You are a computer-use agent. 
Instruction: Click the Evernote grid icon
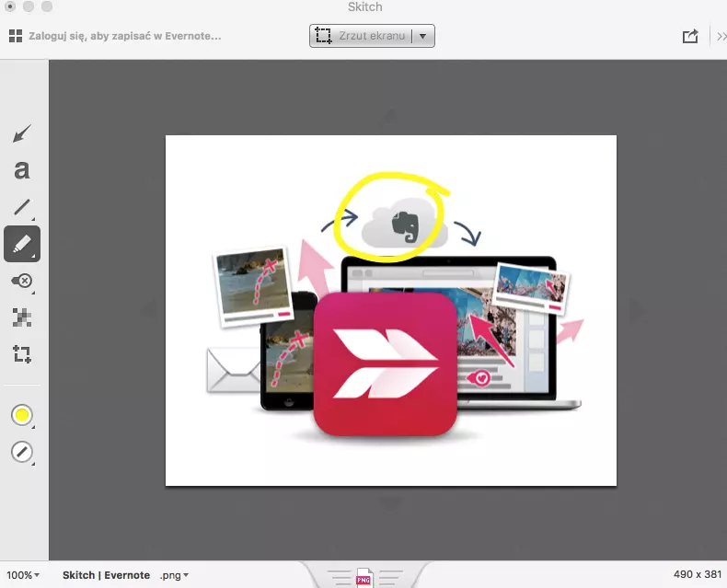coord(16,36)
